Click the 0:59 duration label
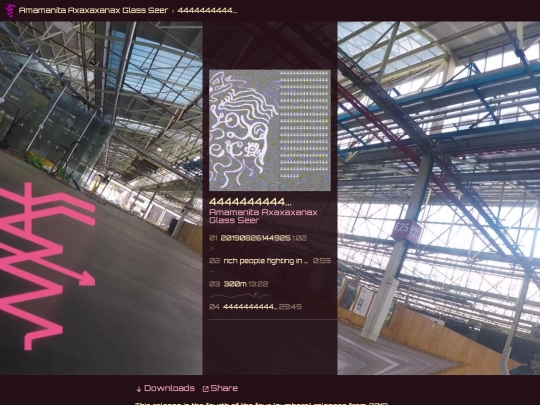The image size is (540, 405). [322, 261]
